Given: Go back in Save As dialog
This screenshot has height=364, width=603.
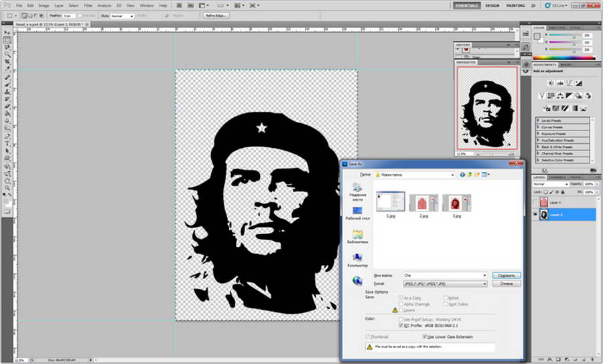Looking at the screenshot, I should [x=462, y=175].
